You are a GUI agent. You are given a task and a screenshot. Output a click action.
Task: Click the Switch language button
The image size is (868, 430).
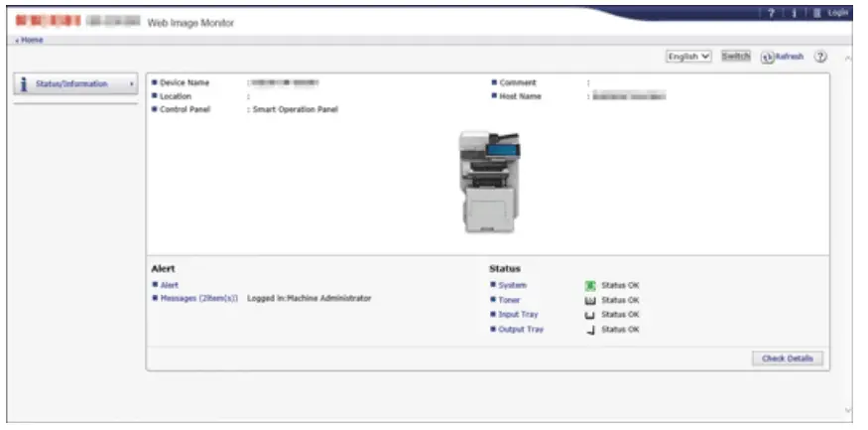[x=736, y=56]
